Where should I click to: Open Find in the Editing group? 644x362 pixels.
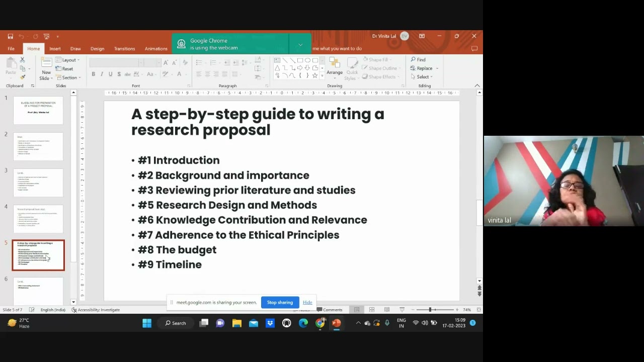418,60
